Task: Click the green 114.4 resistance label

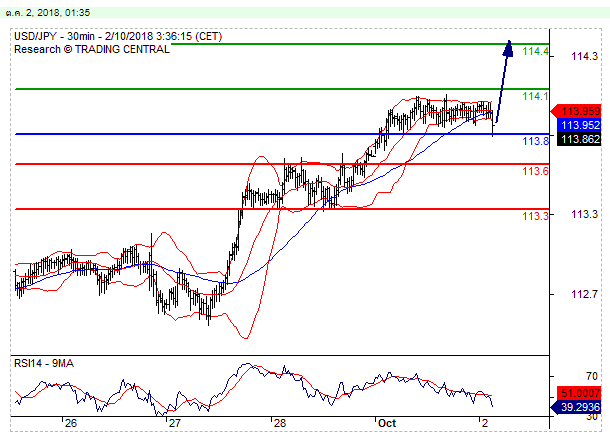Action: click(535, 51)
